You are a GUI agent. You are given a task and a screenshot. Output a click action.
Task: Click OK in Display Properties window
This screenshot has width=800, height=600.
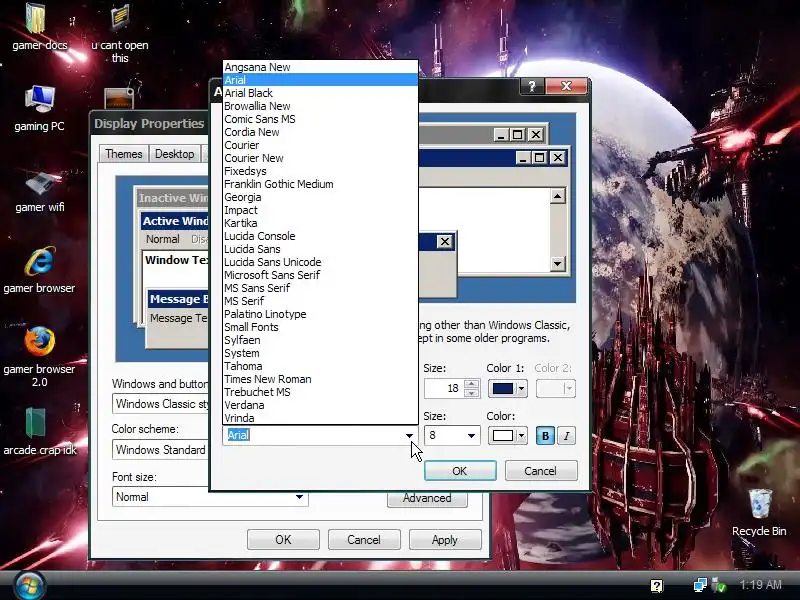[x=283, y=540]
